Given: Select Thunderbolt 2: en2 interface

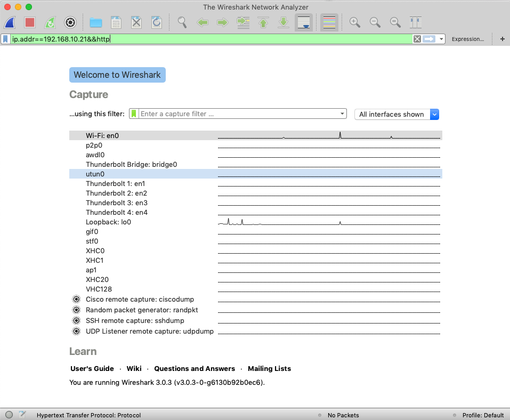Looking at the screenshot, I should (255, 193).
